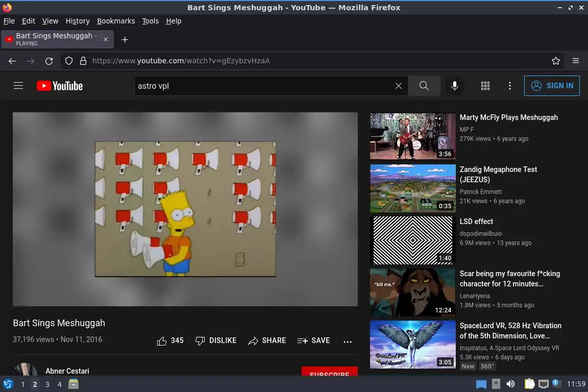Open Zandig Megaphone Test thumbnail

point(413,188)
